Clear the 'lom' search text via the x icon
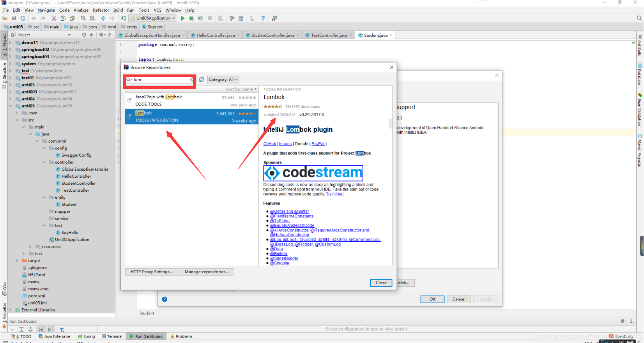This screenshot has width=644, height=343. click(x=192, y=80)
